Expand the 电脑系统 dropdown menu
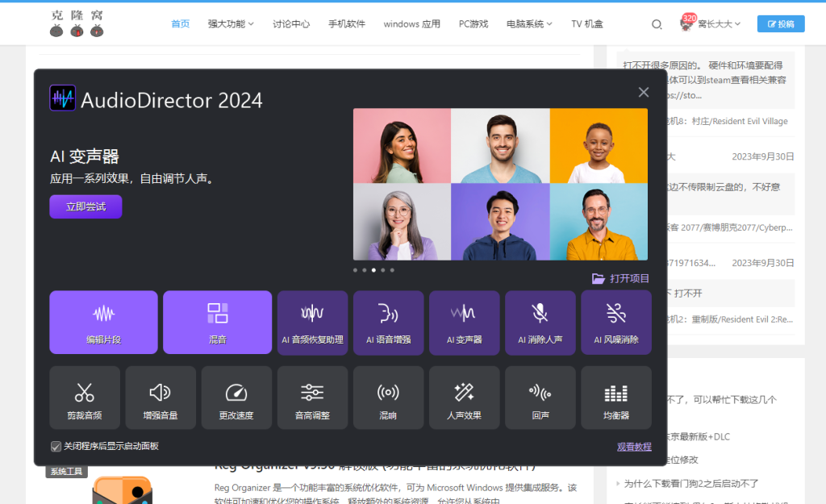 pyautogui.click(x=529, y=23)
